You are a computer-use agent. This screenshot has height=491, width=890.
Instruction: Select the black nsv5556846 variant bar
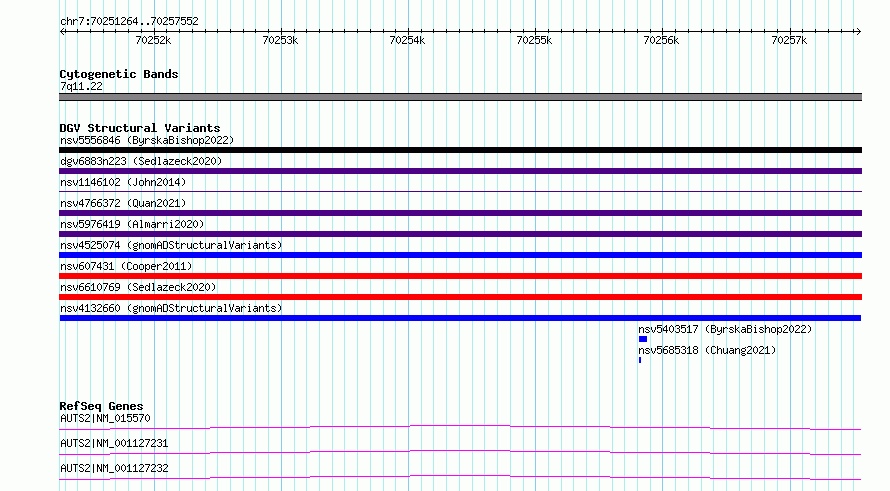[460, 150]
